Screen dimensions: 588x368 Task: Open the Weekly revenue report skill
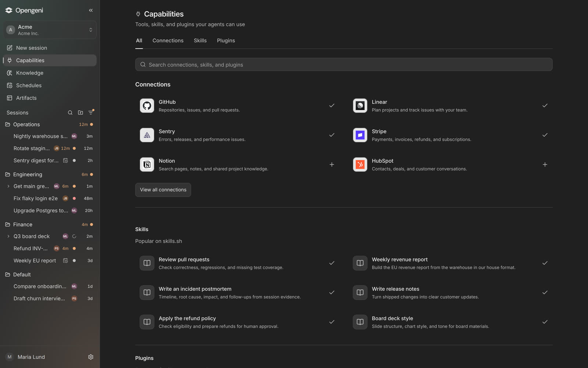(x=451, y=263)
